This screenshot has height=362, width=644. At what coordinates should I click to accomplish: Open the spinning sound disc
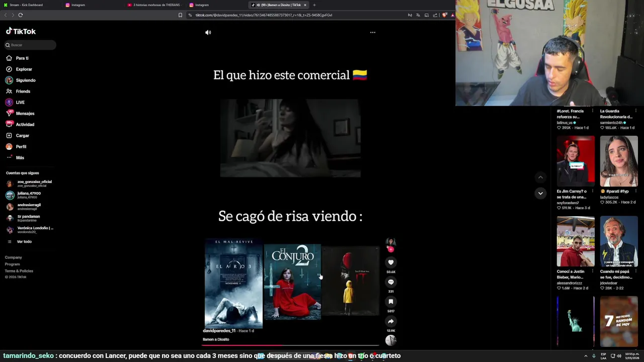391,340
